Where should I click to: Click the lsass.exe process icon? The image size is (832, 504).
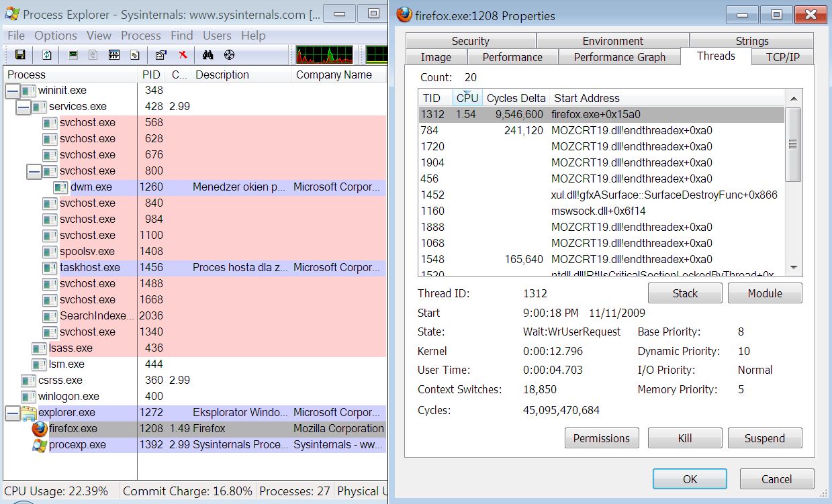(x=39, y=348)
